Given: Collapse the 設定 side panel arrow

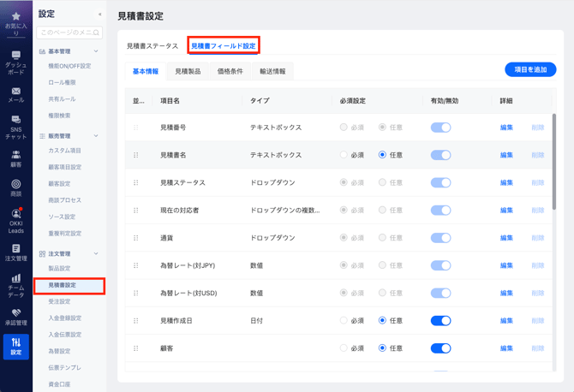Looking at the screenshot, I should click(99, 15).
